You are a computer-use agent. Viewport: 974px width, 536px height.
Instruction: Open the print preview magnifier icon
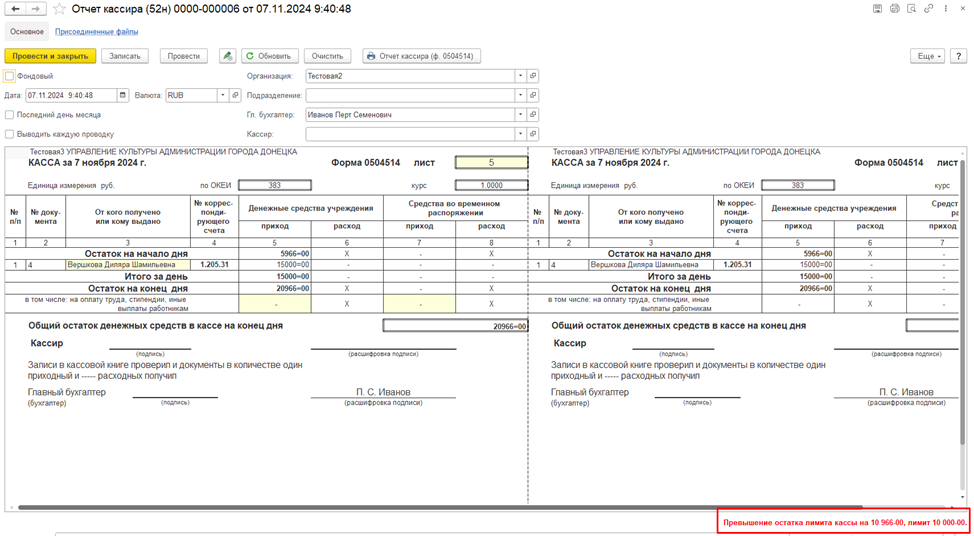[912, 9]
